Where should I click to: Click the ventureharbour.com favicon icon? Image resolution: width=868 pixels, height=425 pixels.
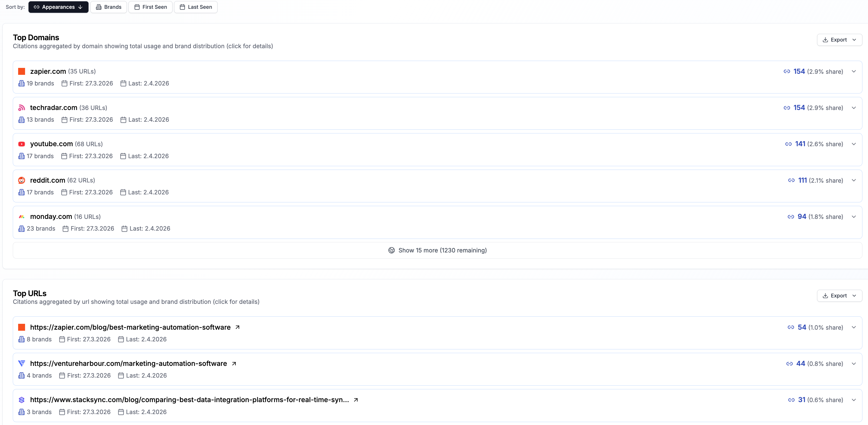click(22, 363)
